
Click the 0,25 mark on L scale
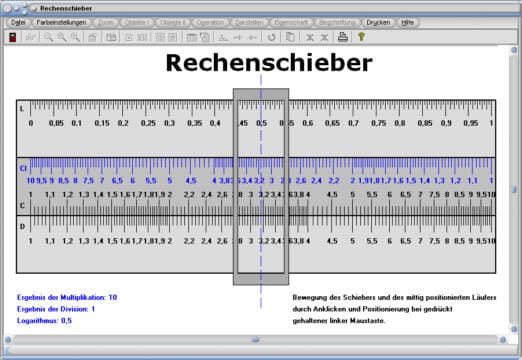(148, 123)
